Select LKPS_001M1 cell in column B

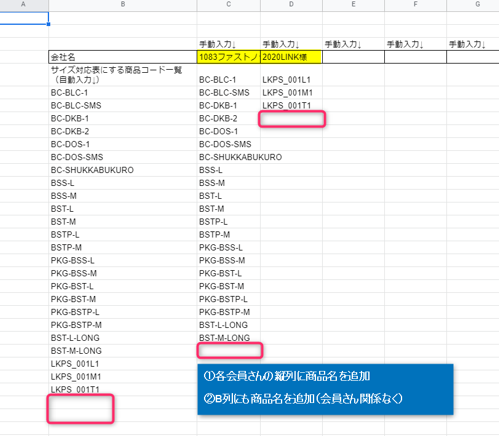(123, 377)
